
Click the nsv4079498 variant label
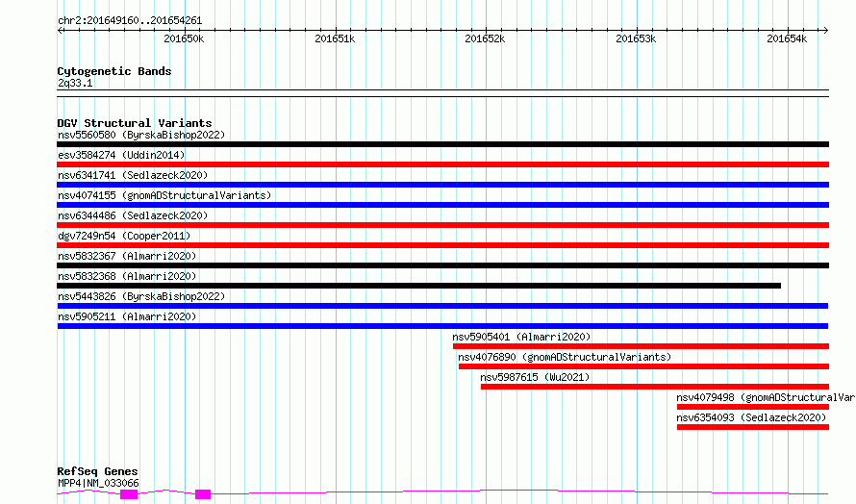tap(766, 397)
